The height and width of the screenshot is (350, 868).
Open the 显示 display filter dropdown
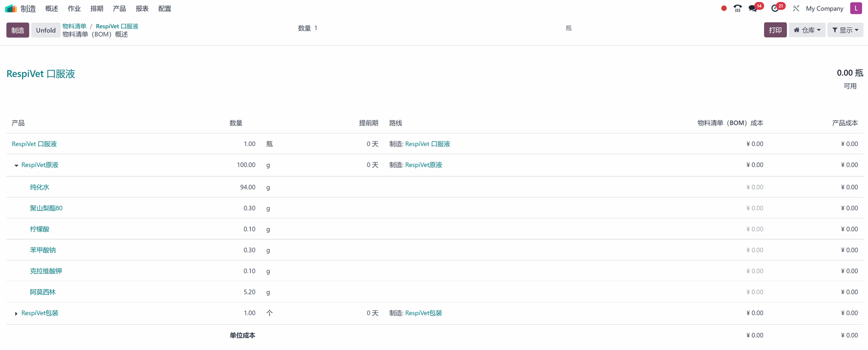[x=845, y=30]
